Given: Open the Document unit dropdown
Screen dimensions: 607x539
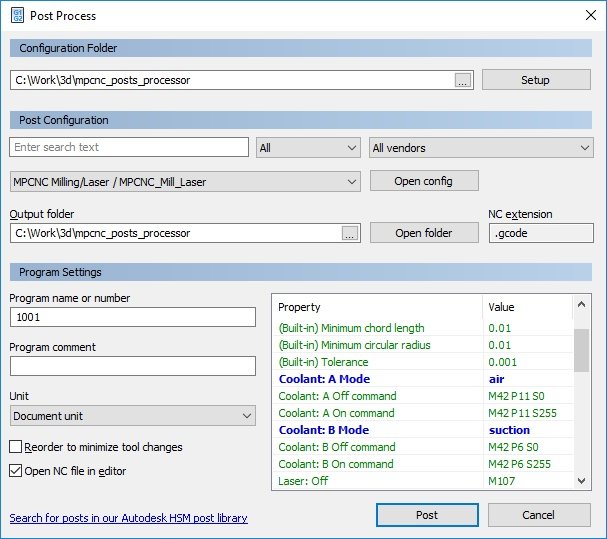Looking at the screenshot, I should pyautogui.click(x=133, y=415).
